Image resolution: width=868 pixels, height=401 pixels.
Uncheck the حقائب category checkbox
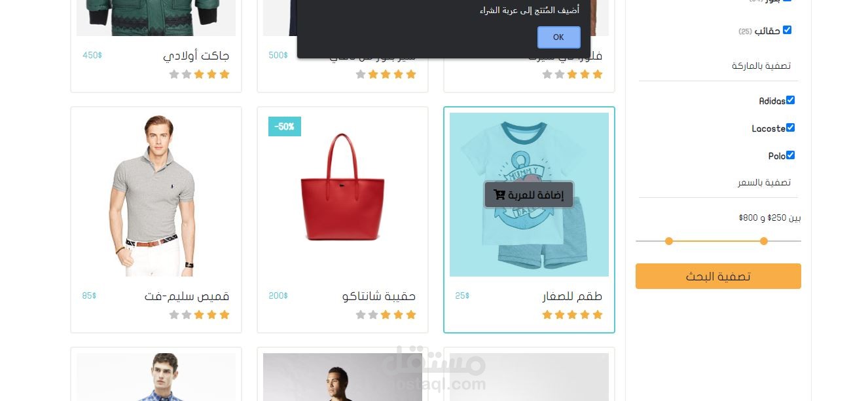pyautogui.click(x=787, y=30)
